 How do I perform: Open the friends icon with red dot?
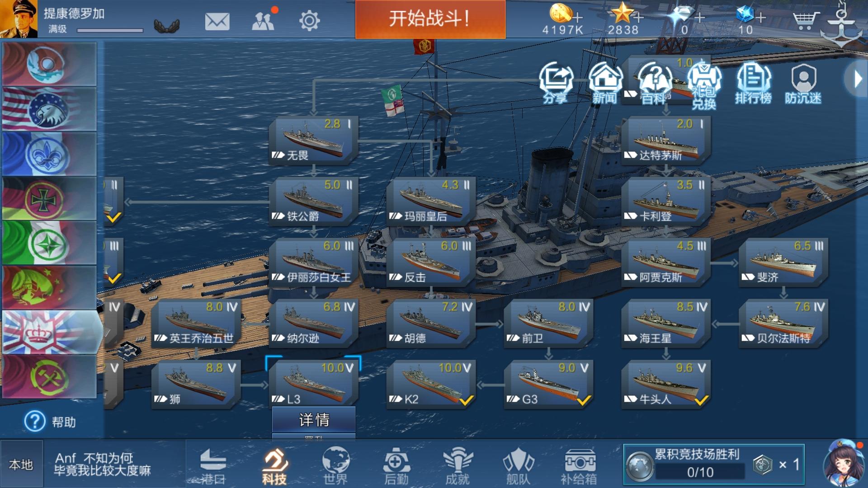pos(264,20)
